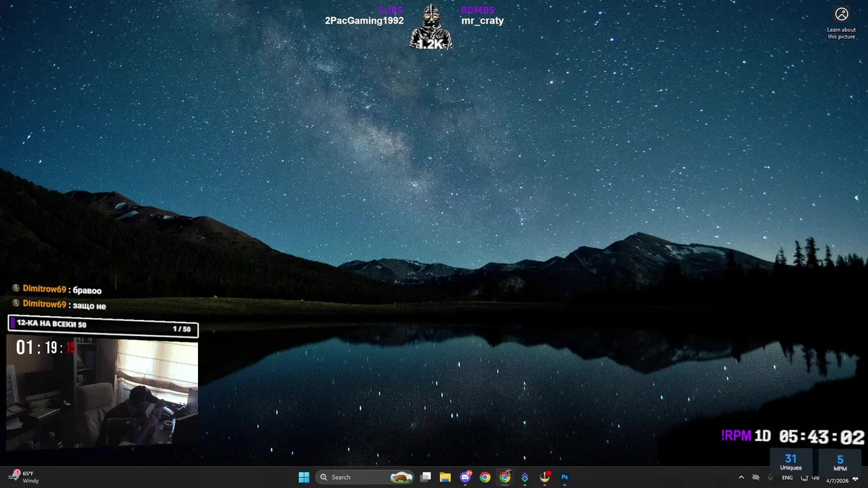Click the crossed-out cloud tray icon
The image size is (868, 488).
(x=755, y=478)
